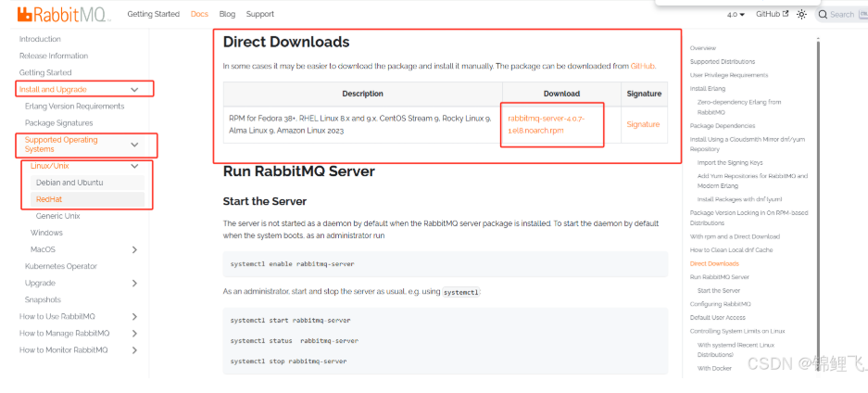Screen dimensions: 868x393
Task: Click the Start the Server heading
Action: pyautogui.click(x=265, y=201)
